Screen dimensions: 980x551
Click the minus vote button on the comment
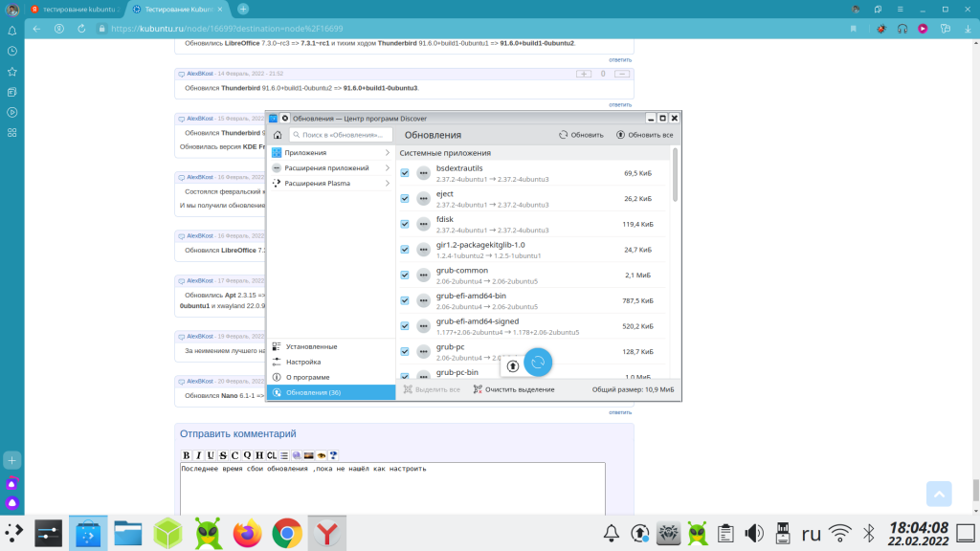coord(622,74)
